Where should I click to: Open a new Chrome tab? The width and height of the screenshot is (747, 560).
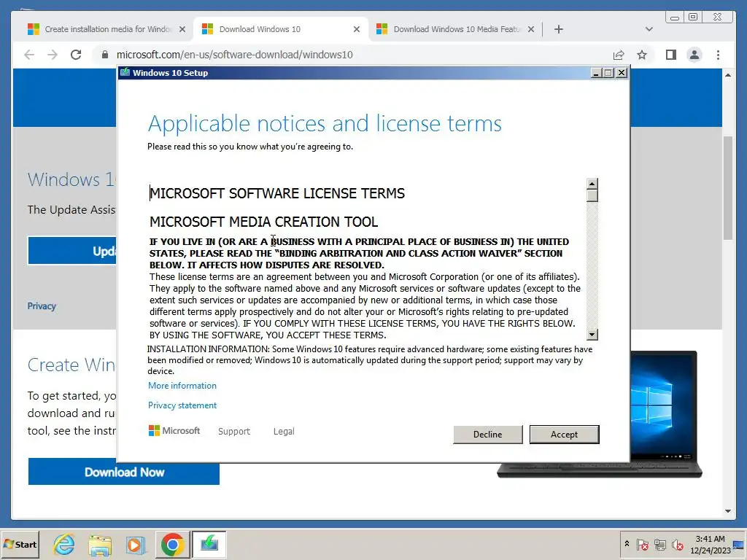coord(558,29)
